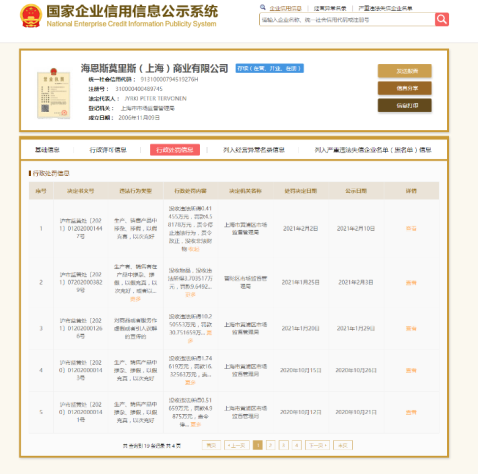The width and height of the screenshot is (478, 474).
Task: Open the 经营异常名录 link at top
Action: coord(330,8)
